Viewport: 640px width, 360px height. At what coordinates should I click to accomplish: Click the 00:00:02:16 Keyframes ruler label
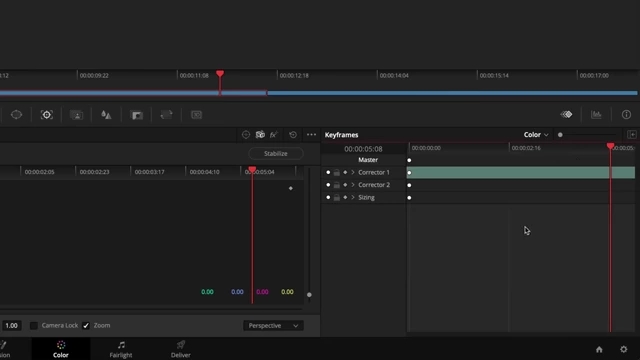[x=526, y=148]
